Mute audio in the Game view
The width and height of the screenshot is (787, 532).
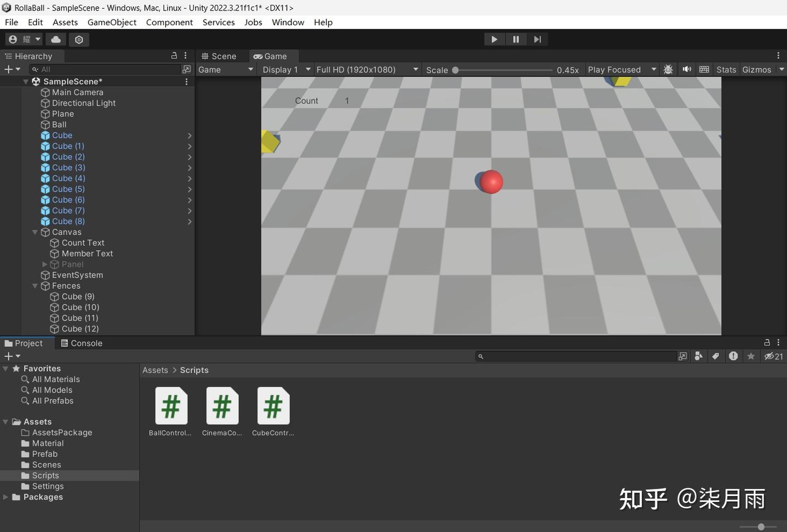[x=687, y=69]
